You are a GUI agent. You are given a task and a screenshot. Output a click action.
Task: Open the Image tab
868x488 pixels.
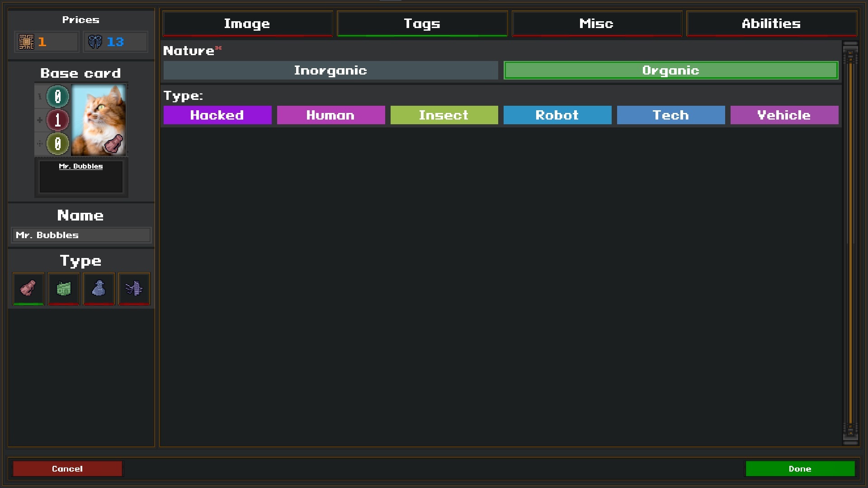(x=247, y=23)
